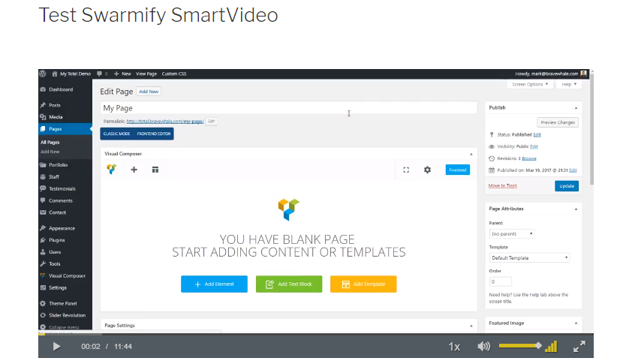Click the Add New page button
This screenshot has height=364, width=629.
pyautogui.click(x=149, y=92)
